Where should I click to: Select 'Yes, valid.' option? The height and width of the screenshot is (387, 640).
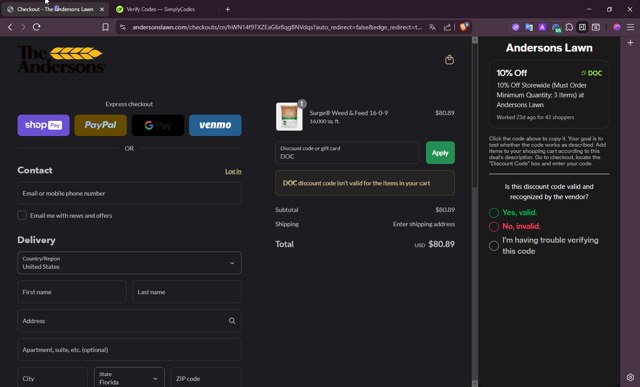point(494,212)
